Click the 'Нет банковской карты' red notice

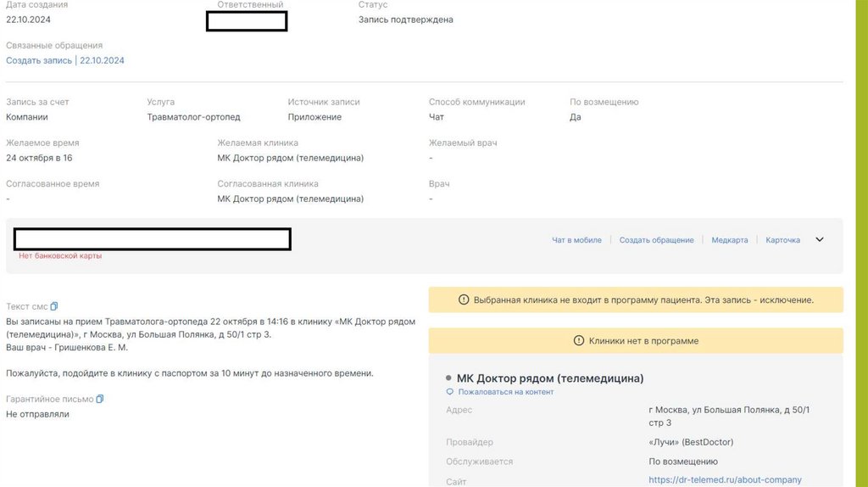[60, 255]
